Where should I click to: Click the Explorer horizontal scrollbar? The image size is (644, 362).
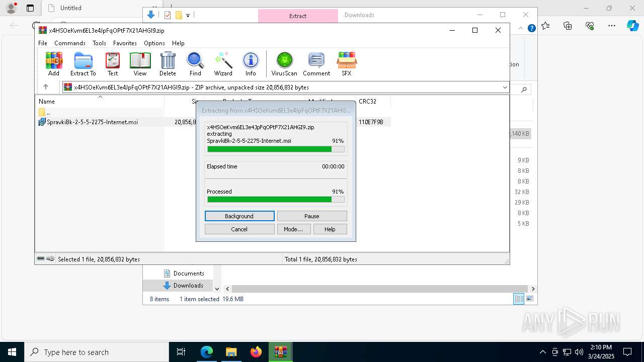click(380, 289)
